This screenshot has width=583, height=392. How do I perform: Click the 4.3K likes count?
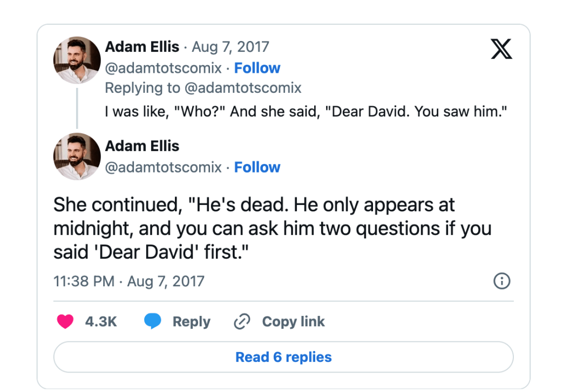pos(101,322)
